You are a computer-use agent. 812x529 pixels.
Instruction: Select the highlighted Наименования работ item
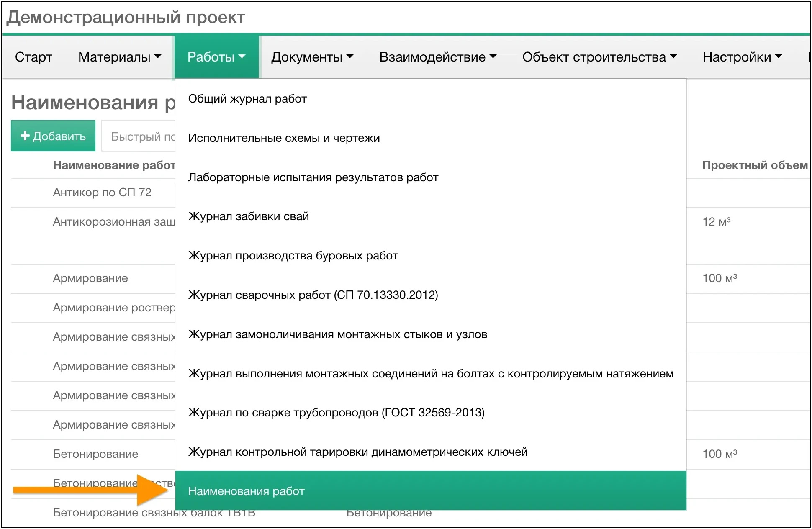point(246,491)
